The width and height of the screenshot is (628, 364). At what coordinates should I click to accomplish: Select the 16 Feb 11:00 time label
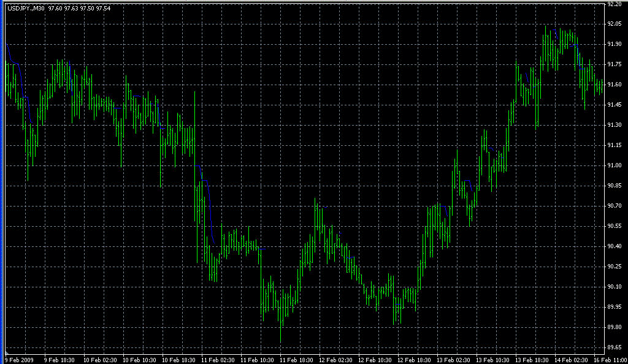tap(610, 360)
